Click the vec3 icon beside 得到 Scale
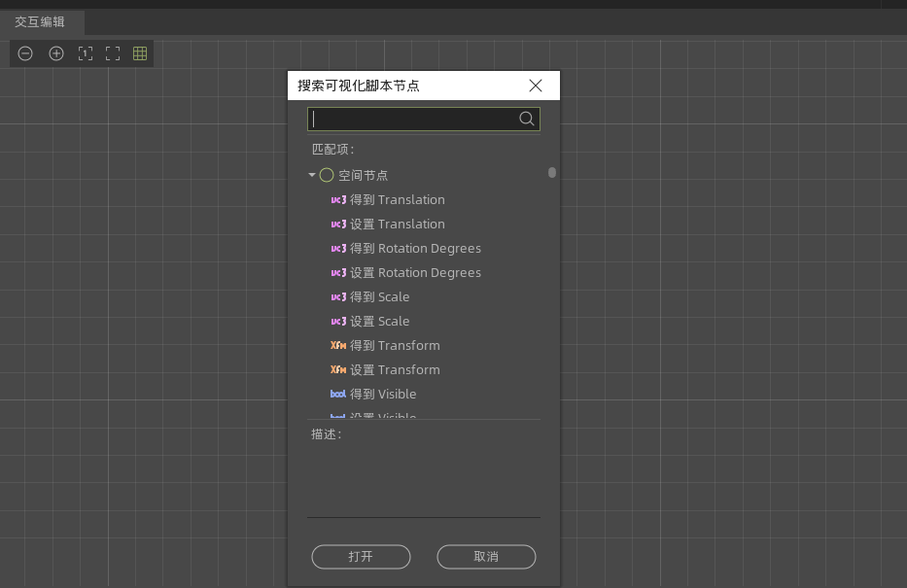This screenshot has width=907, height=588. click(x=338, y=297)
